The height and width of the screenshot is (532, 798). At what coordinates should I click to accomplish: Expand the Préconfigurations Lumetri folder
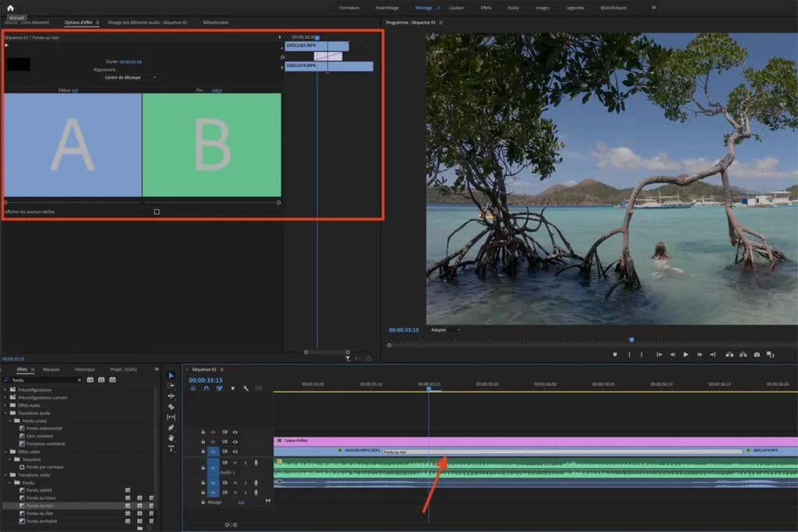5,398
